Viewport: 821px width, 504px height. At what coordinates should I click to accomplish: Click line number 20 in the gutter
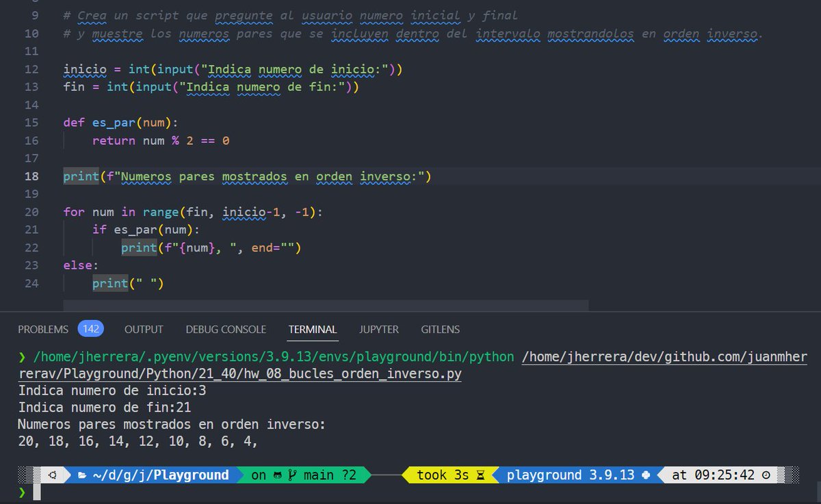32,212
